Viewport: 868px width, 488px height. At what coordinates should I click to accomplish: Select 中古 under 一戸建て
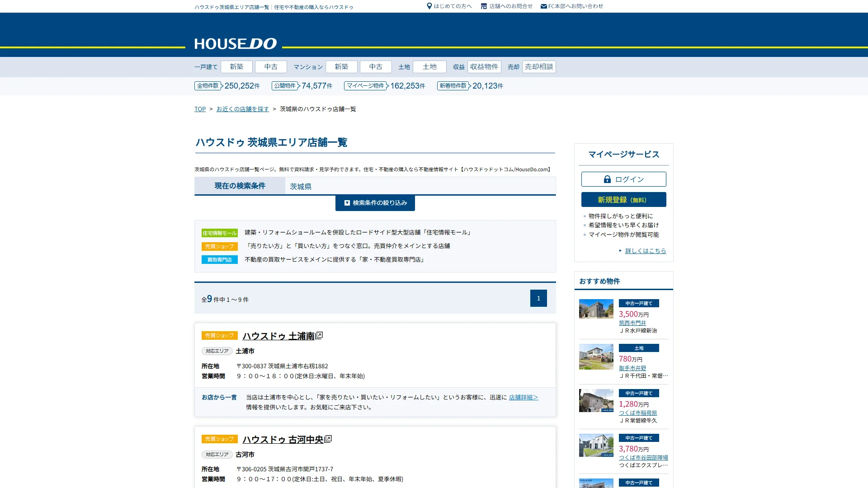pos(271,67)
